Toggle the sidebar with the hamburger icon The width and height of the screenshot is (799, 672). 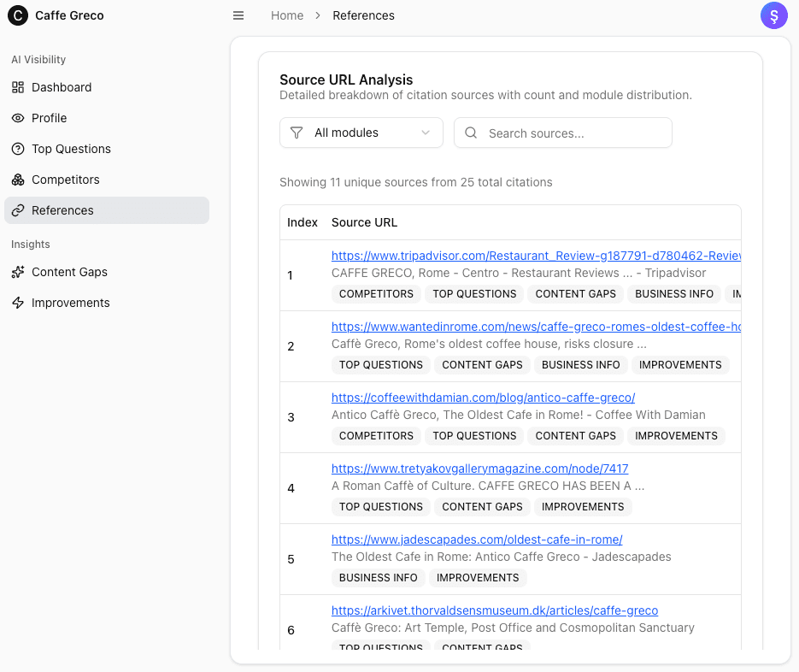click(238, 15)
